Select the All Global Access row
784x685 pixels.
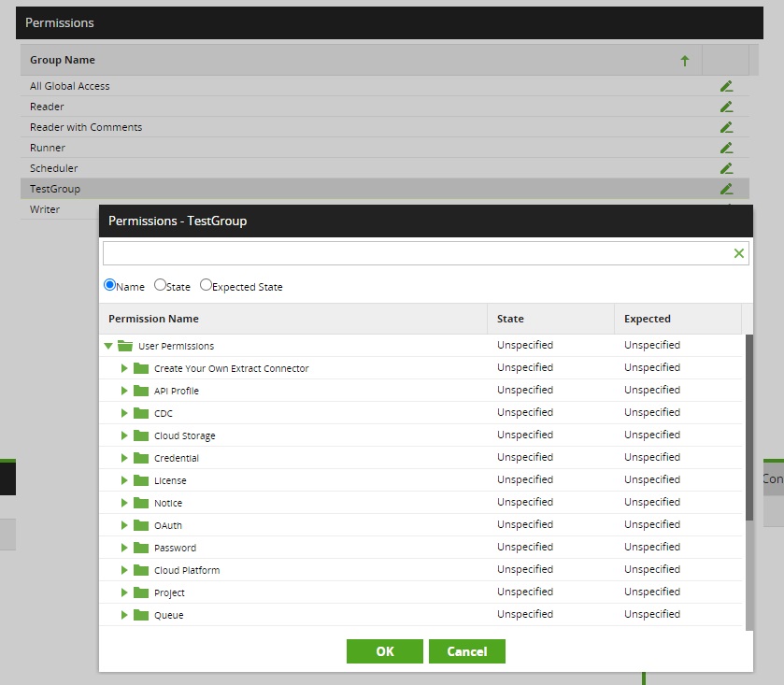(x=385, y=86)
